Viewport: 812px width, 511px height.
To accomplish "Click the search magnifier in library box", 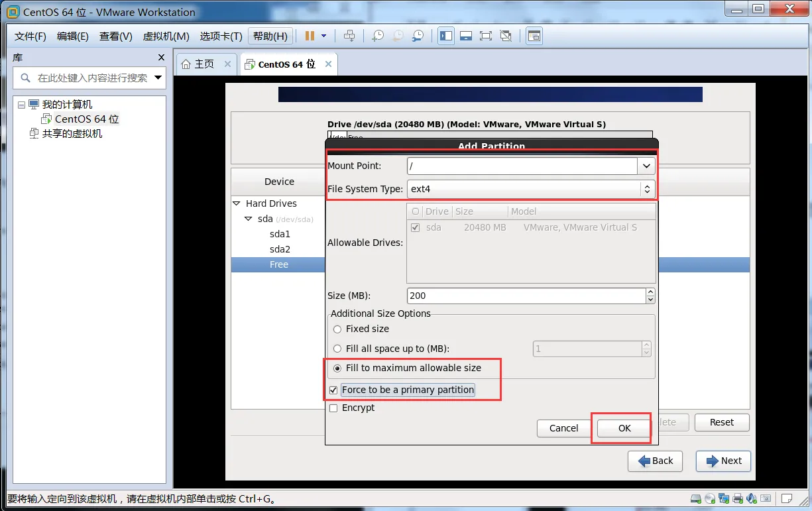I will point(26,78).
